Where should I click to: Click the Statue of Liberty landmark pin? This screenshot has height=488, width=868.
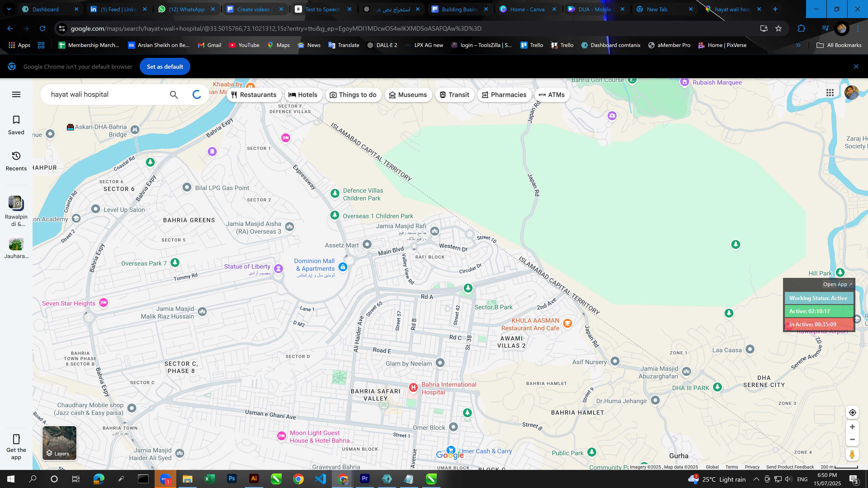(278, 268)
